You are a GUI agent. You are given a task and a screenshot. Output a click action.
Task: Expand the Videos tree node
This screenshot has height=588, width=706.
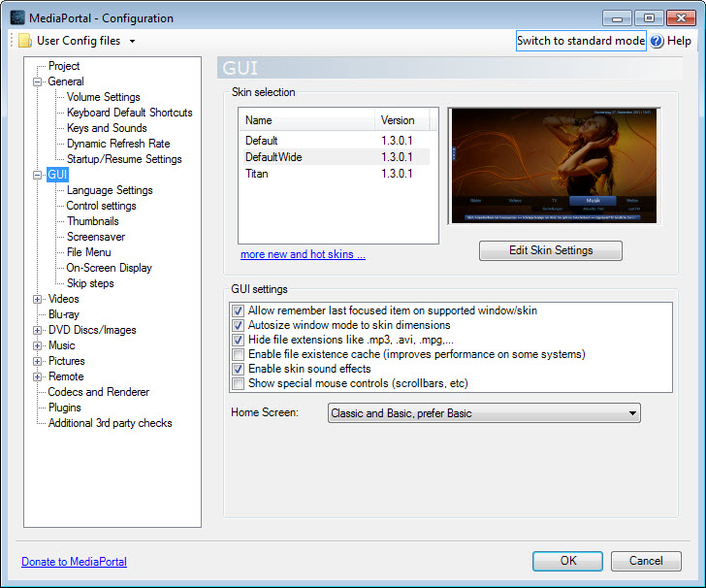coord(38,299)
